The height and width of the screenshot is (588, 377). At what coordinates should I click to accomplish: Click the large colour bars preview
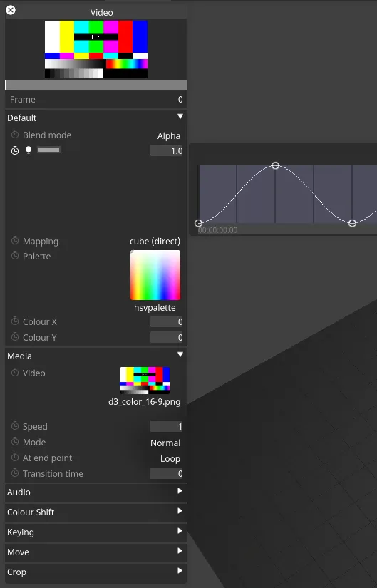96,49
